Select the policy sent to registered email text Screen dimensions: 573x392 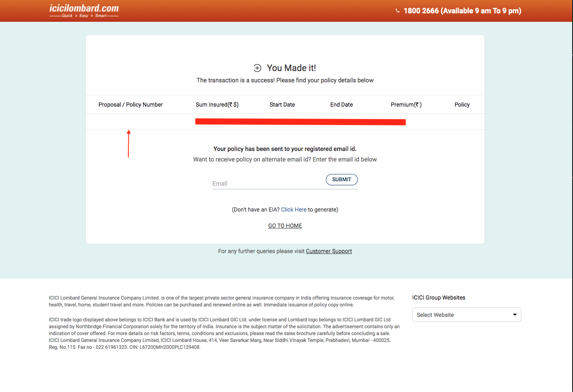pos(285,149)
